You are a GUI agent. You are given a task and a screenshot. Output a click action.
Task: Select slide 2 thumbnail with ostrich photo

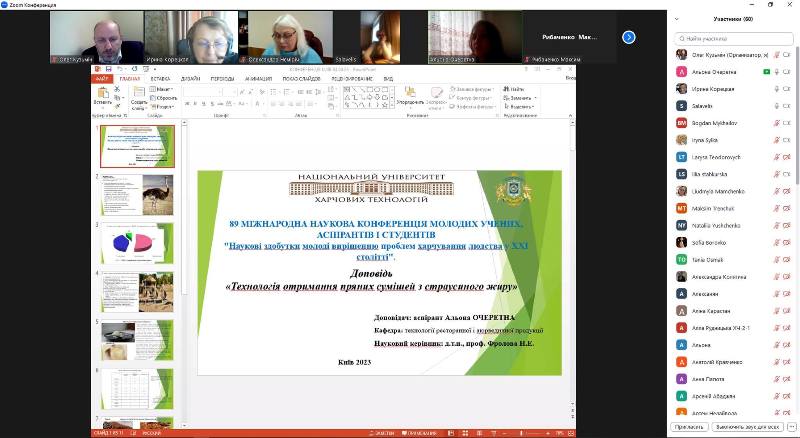[137, 194]
